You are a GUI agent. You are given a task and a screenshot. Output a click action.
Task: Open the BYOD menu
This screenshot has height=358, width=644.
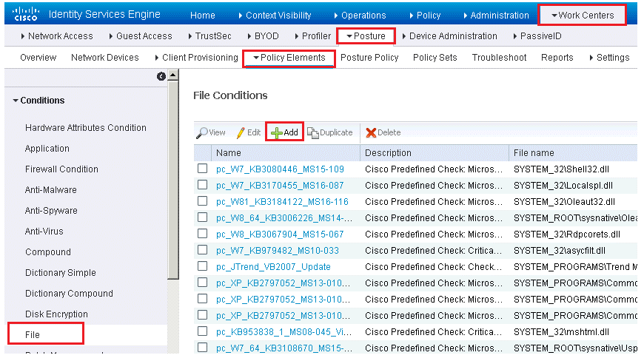263,36
